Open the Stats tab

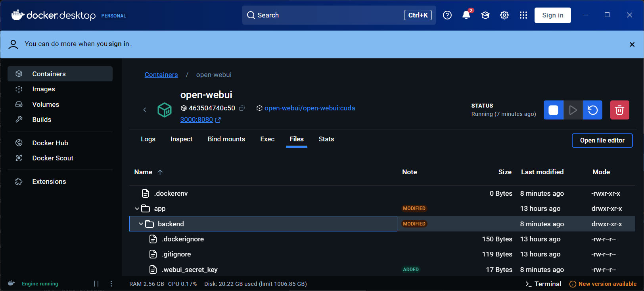[x=326, y=139]
